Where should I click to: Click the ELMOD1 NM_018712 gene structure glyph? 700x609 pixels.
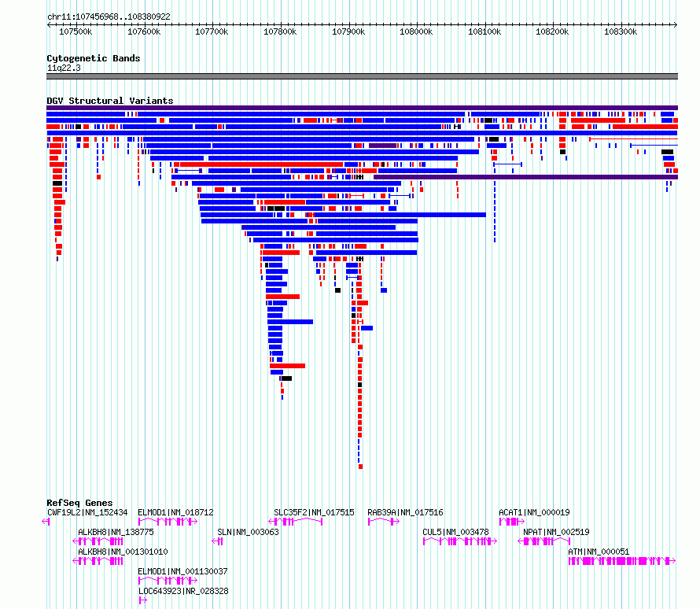(168, 522)
